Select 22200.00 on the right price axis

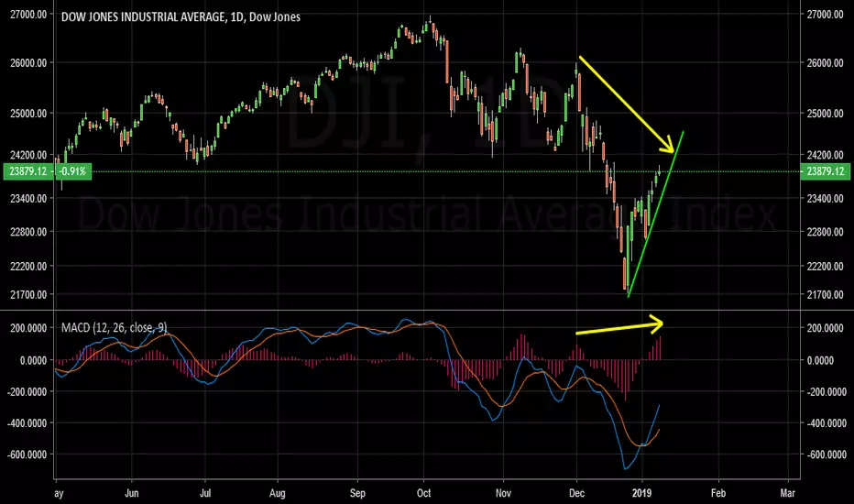[x=825, y=266]
